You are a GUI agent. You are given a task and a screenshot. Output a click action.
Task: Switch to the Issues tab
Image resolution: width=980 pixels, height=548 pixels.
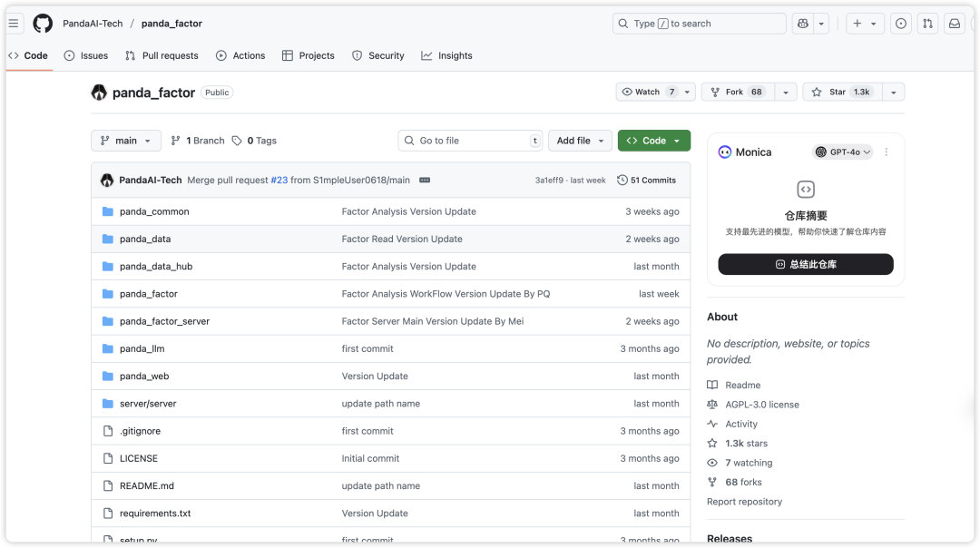click(x=86, y=55)
